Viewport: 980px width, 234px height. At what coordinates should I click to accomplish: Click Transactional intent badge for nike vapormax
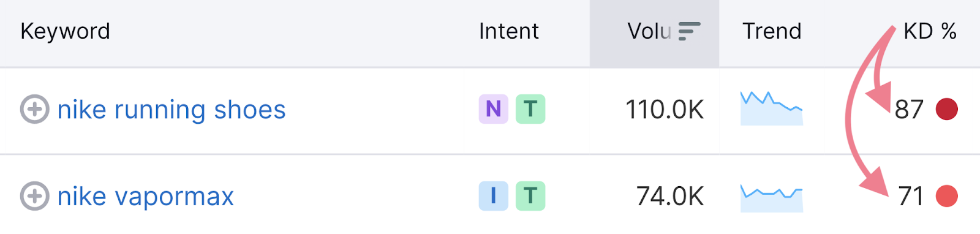click(x=530, y=196)
